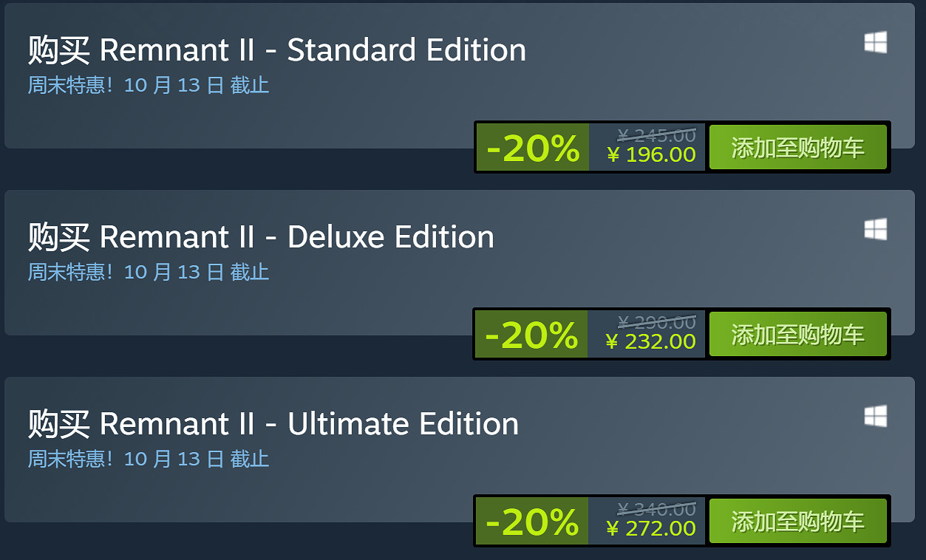Select the Remnant II Ultimate Edition title
926x560 pixels.
coord(273,424)
